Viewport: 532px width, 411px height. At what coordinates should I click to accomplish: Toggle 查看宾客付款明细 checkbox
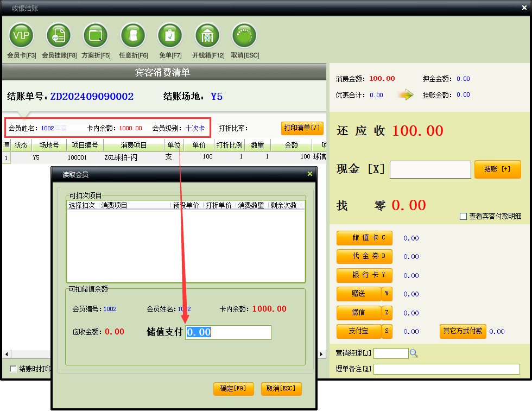463,216
